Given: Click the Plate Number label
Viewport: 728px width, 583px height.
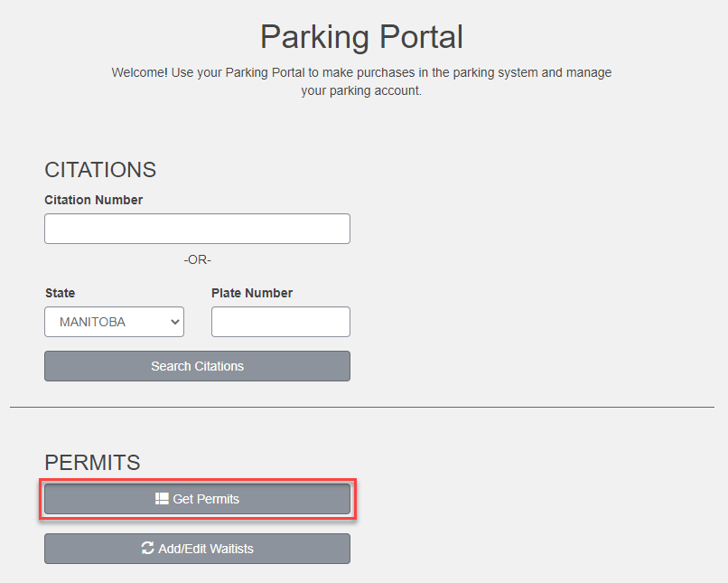Looking at the screenshot, I should pyautogui.click(x=252, y=293).
